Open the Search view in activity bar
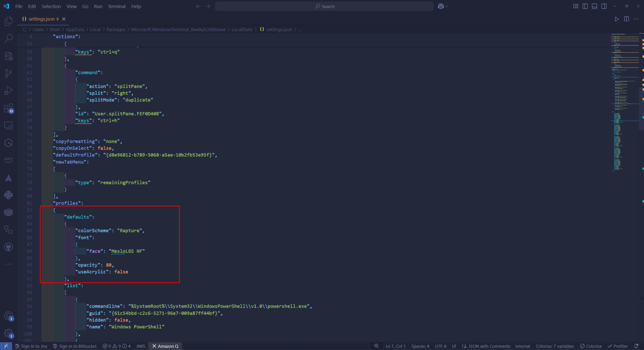 coord(8,39)
